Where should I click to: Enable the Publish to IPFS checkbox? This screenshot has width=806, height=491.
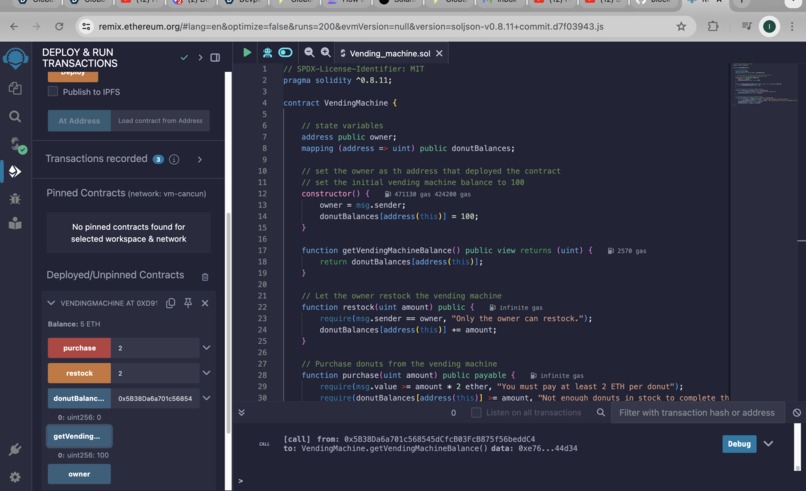pyautogui.click(x=52, y=92)
